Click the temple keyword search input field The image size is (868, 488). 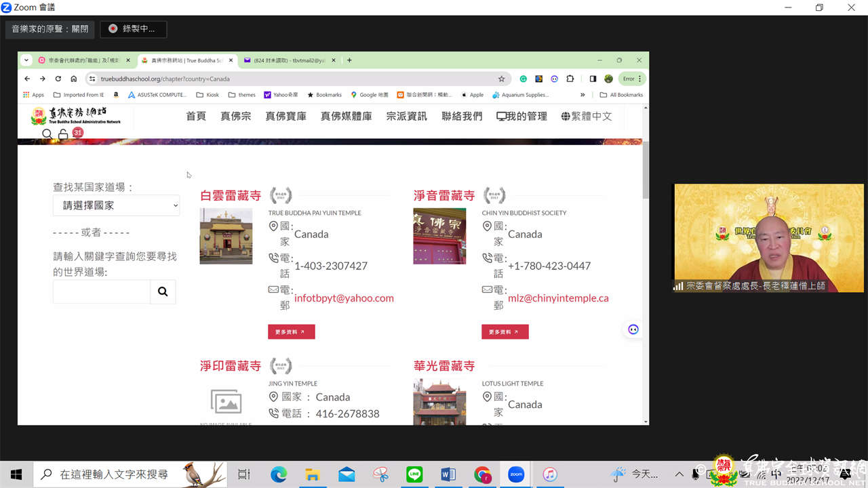pos(102,291)
